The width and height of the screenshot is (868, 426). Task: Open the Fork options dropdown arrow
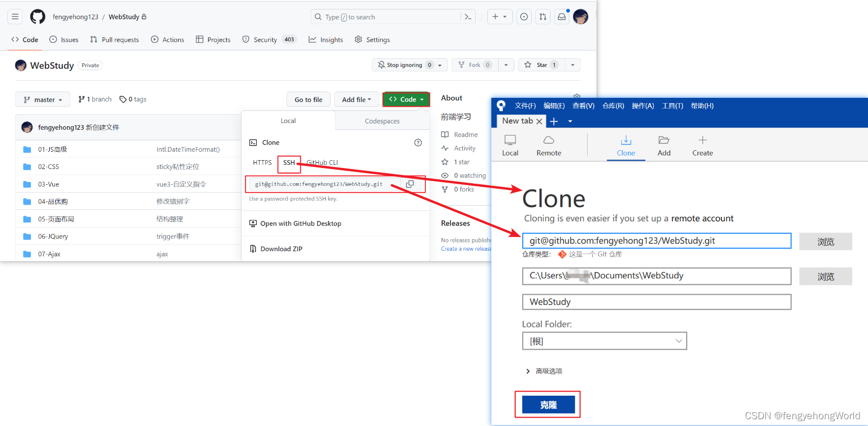click(x=506, y=65)
